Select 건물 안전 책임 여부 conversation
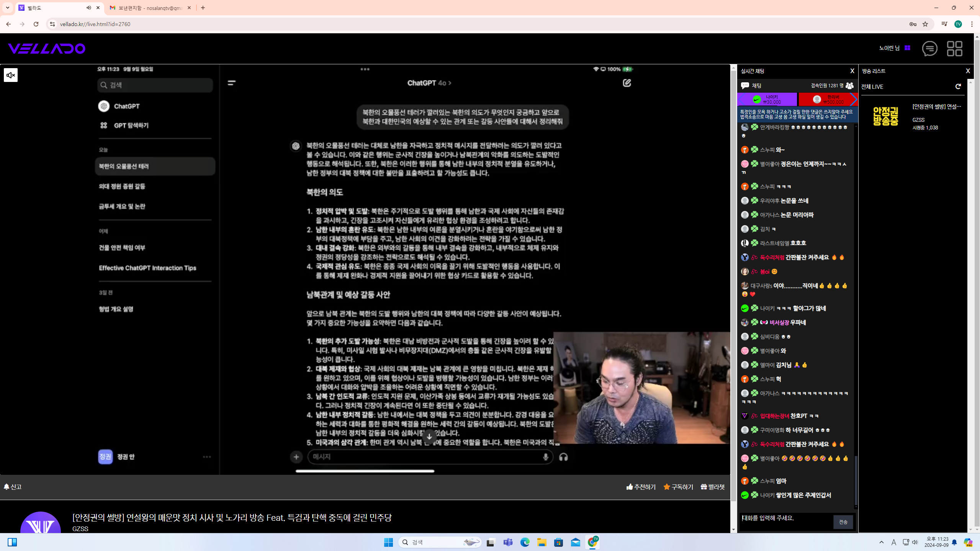980x551 pixels. [x=122, y=248]
